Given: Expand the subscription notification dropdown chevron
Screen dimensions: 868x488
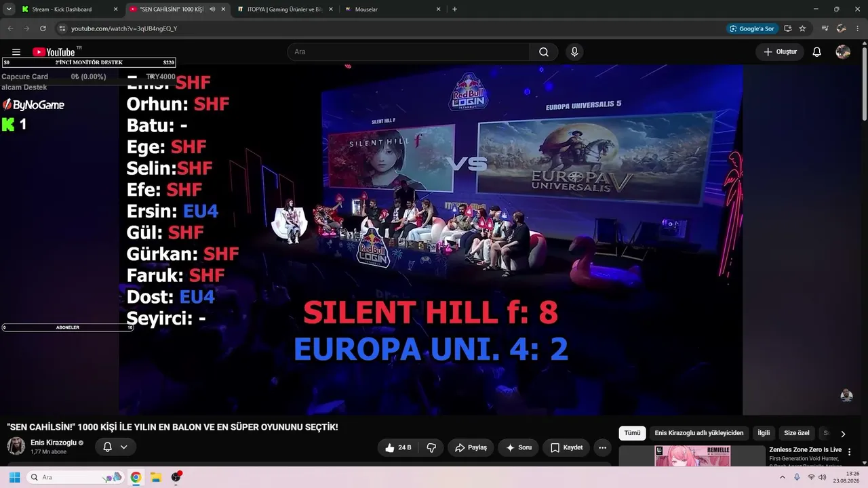Looking at the screenshot, I should click(x=123, y=447).
